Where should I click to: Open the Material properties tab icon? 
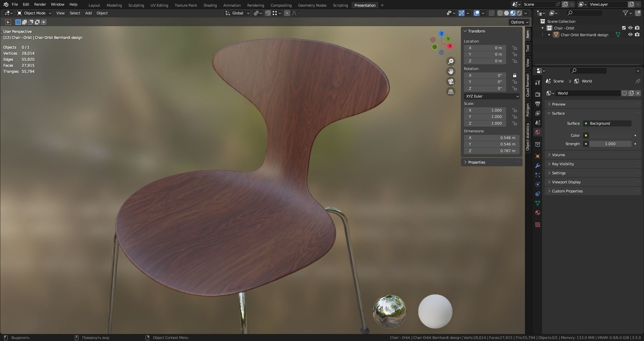(538, 213)
